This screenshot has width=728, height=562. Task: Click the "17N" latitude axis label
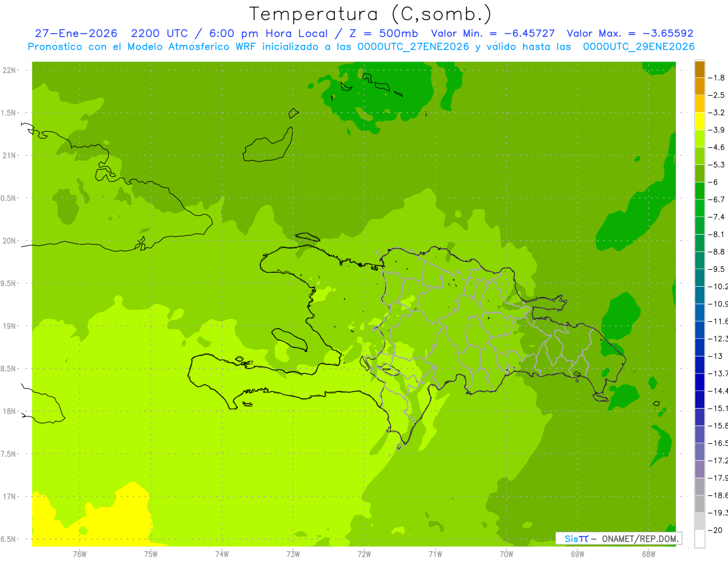coord(9,497)
